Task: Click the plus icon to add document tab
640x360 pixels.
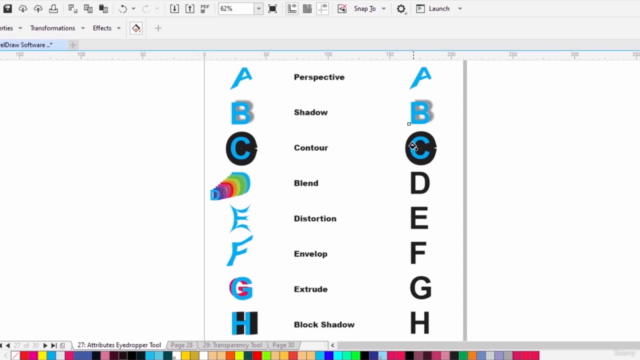Action: pos(73,45)
